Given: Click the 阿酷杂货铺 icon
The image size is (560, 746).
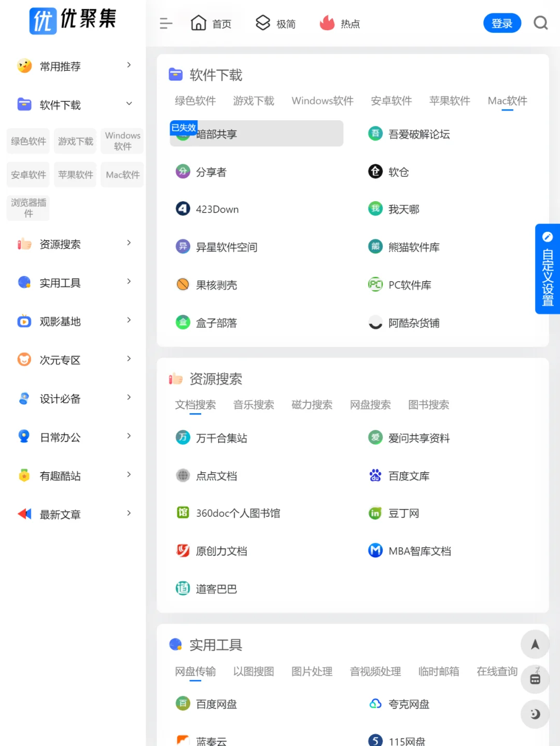Looking at the screenshot, I should tap(375, 322).
